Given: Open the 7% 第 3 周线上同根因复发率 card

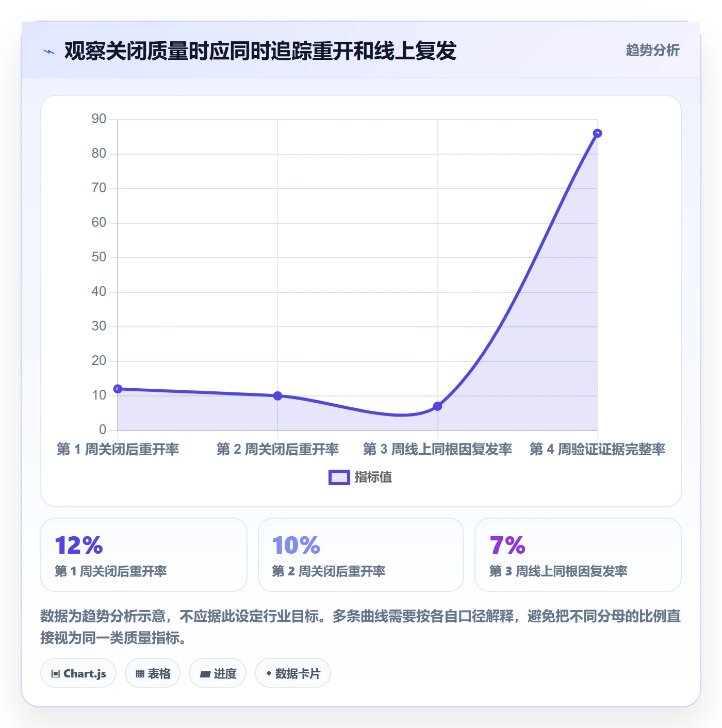Looking at the screenshot, I should (578, 555).
